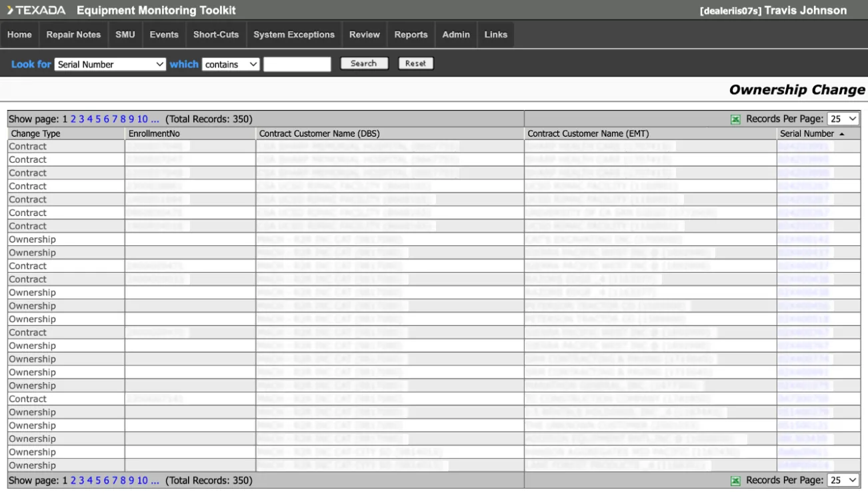The image size is (868, 496).
Task: Click the EnrollmentNo column header
Action: (154, 134)
